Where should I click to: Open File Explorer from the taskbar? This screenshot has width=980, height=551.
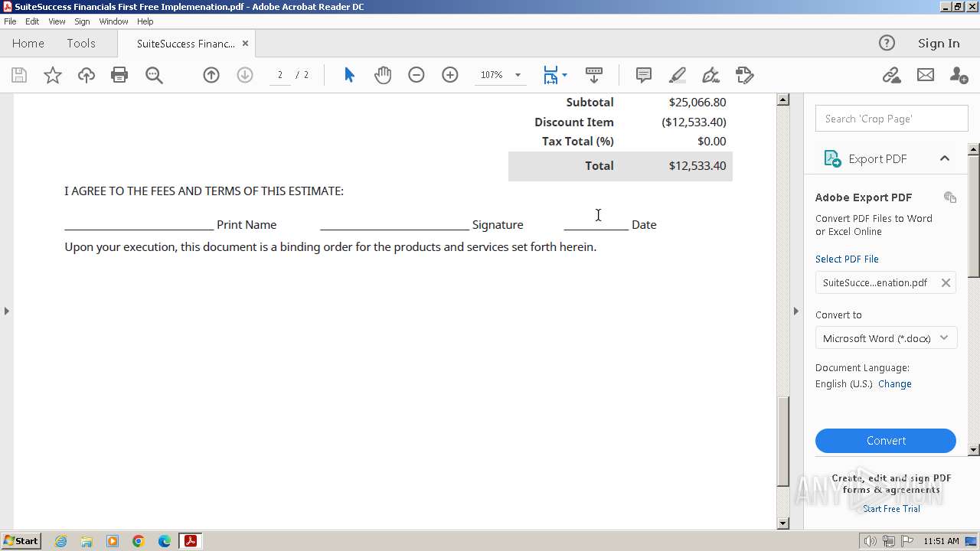coord(87,541)
